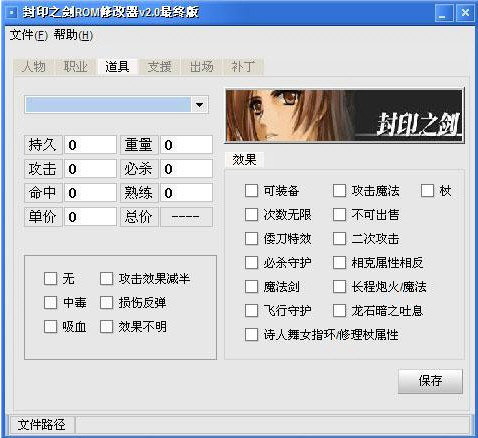
Task: Open the 文件(F) menu
Action: pyautogui.click(x=28, y=35)
